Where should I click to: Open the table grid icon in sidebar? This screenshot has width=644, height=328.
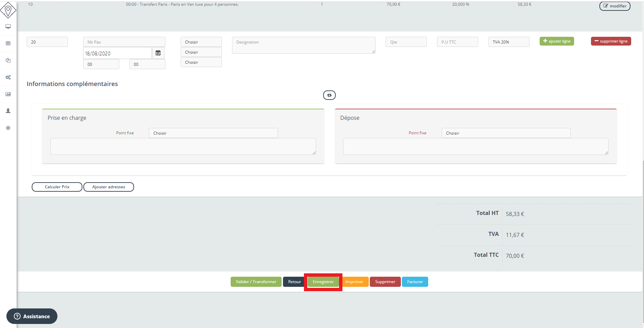[x=8, y=44]
